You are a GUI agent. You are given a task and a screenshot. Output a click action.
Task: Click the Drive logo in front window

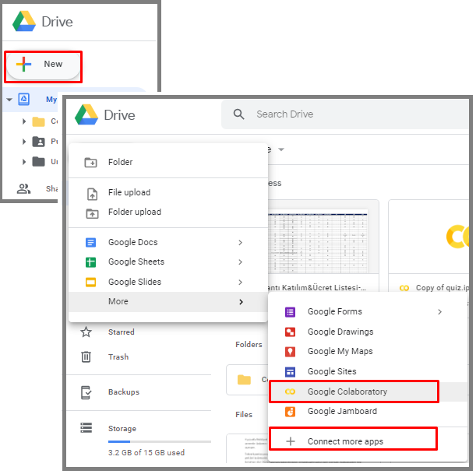tap(86, 114)
